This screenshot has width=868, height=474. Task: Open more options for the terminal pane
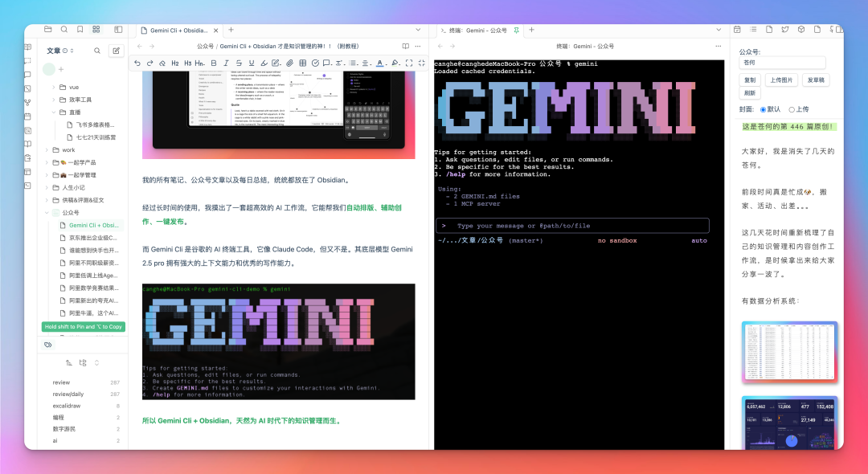(718, 46)
